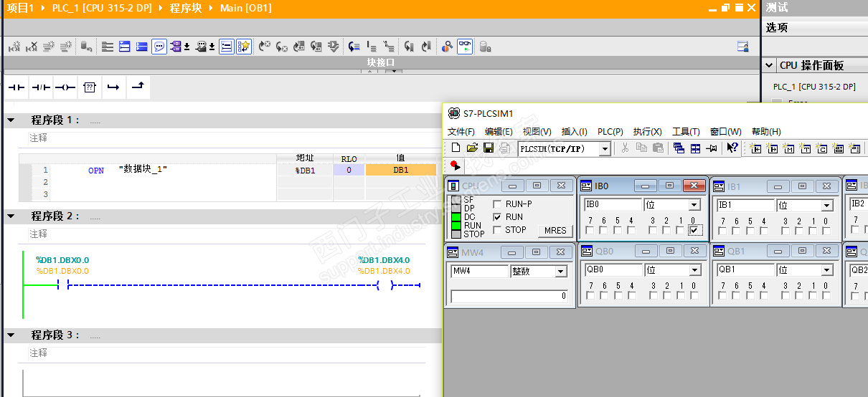Screen dimensions: 868x397
Task: Insert a normally open contact
Action: click(16, 87)
